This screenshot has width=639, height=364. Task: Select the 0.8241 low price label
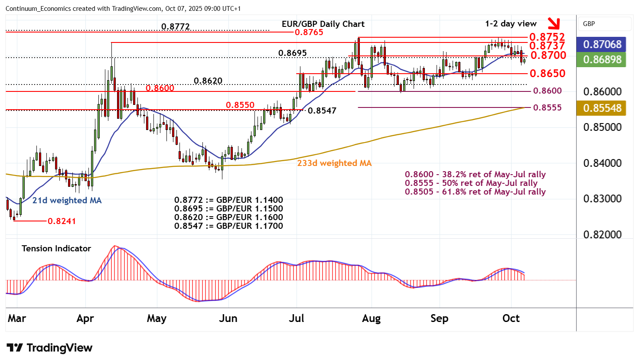(62, 221)
